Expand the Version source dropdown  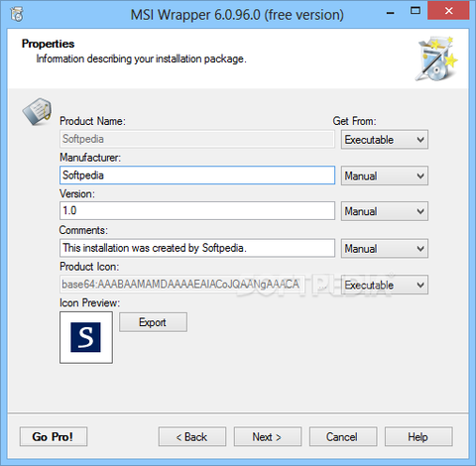tap(385, 211)
